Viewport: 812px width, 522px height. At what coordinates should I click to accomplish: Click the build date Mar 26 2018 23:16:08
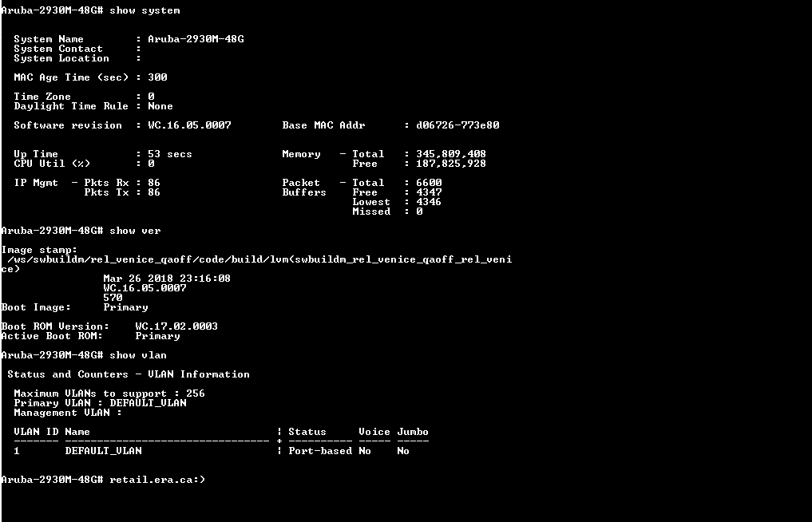pyautogui.click(x=167, y=279)
